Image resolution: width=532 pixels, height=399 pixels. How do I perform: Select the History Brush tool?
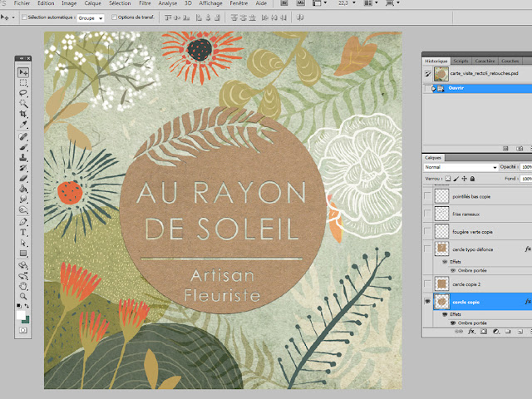23,168
